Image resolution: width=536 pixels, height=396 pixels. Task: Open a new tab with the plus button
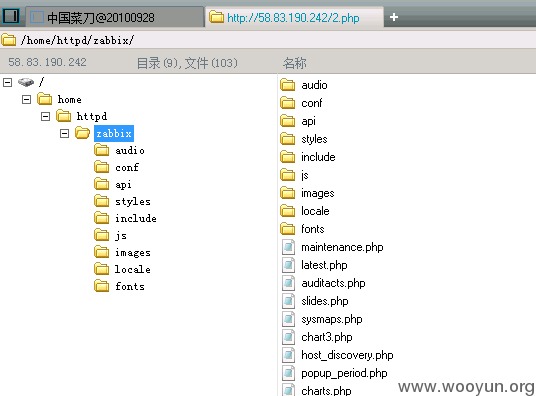pyautogui.click(x=394, y=17)
